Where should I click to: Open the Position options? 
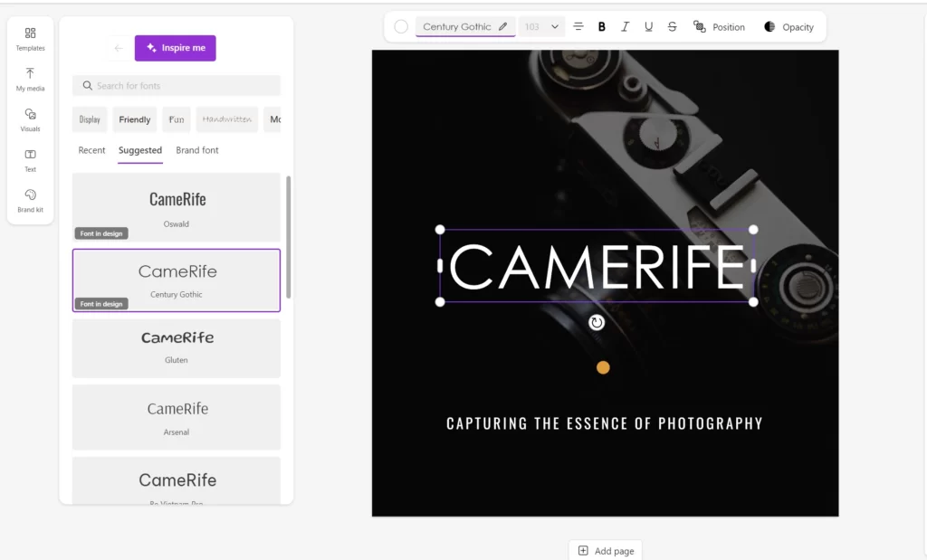point(719,26)
